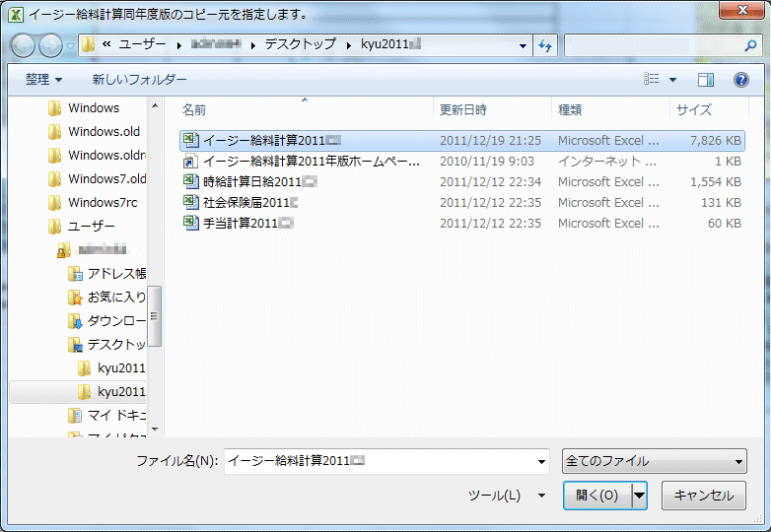This screenshot has width=771, height=532.
Task: Select the ダウンロード folder in the tree
Action: click(x=115, y=321)
